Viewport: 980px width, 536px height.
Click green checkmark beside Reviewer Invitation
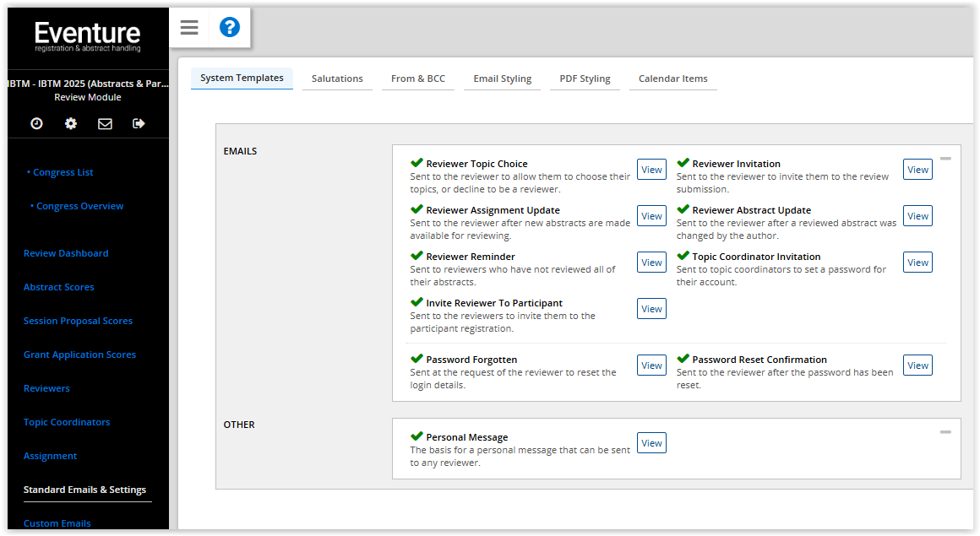(x=683, y=163)
